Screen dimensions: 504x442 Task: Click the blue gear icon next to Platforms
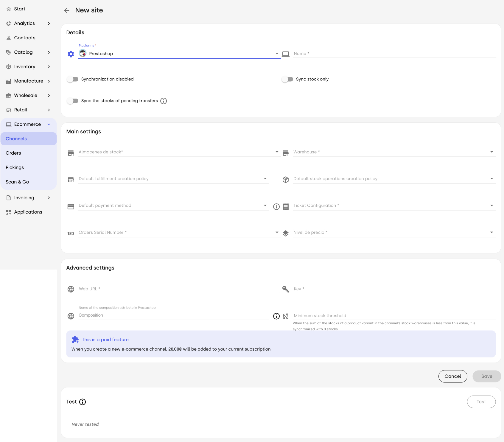71,54
